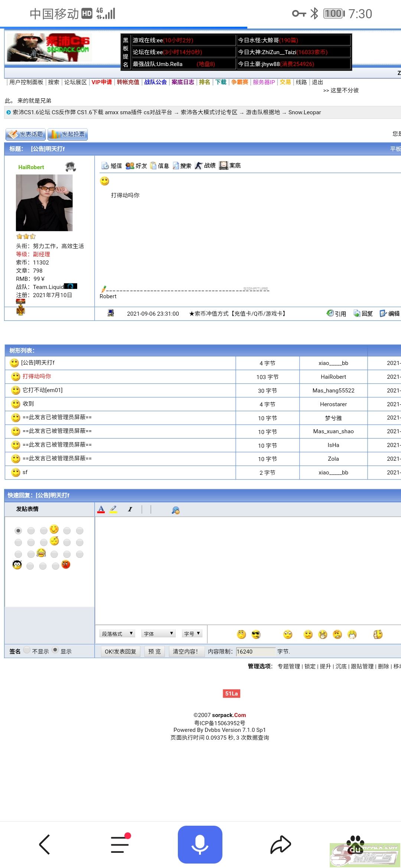Click the font color A icon in editor

click(x=101, y=509)
